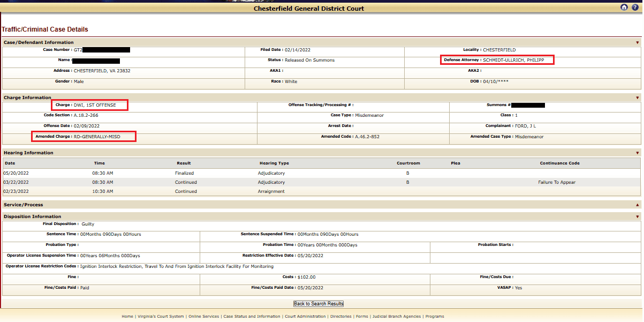644x322 pixels.
Task: Collapse the Disposition Information section
Action: [x=637, y=217]
